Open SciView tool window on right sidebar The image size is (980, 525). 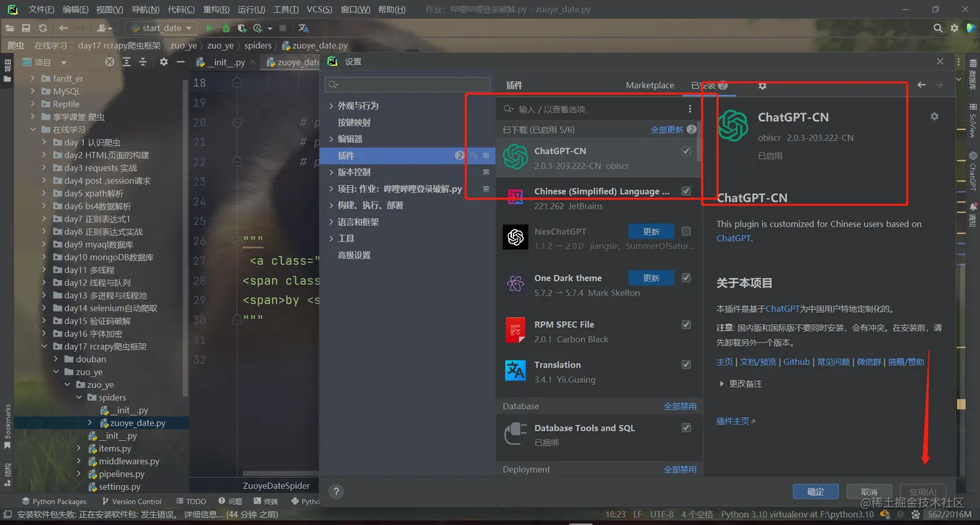(973, 120)
